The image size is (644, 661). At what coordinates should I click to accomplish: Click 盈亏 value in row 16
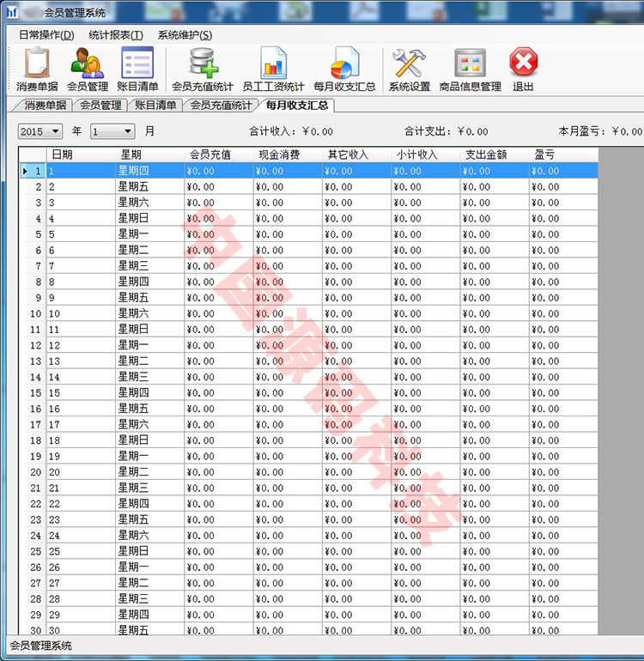563,409
